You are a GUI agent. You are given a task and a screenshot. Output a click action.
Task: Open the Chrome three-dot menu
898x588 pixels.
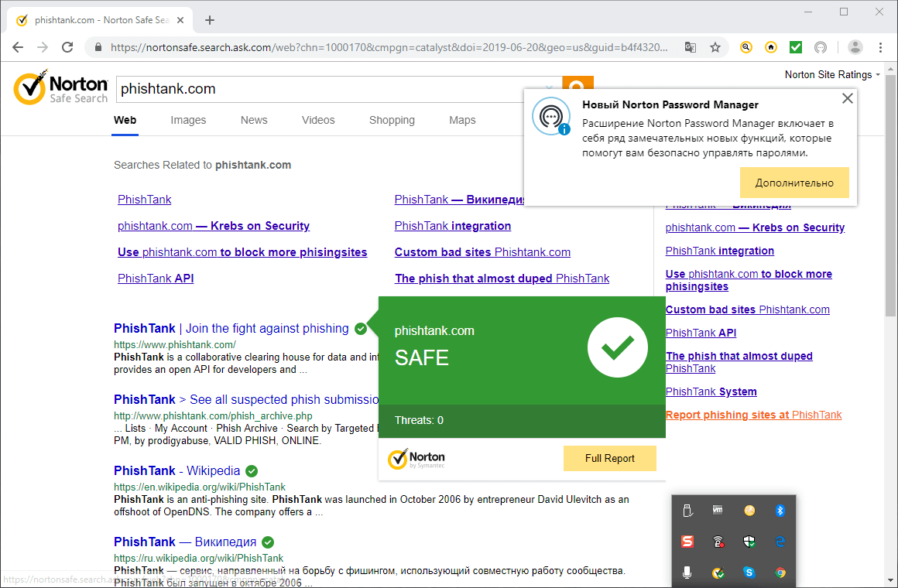tap(880, 47)
